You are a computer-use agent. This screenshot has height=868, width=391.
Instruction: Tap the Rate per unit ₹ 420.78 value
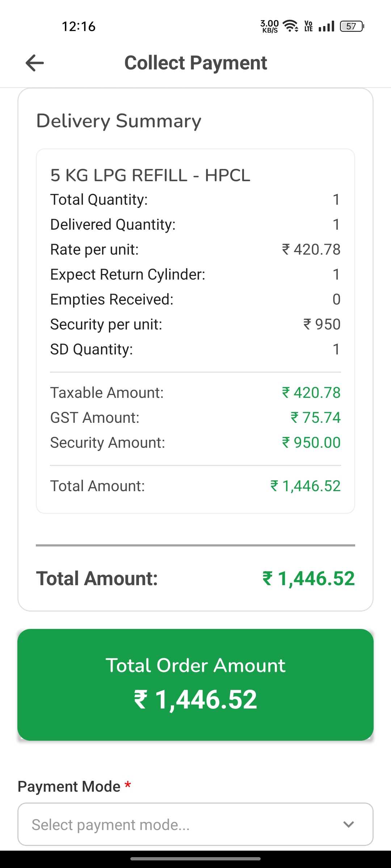(x=311, y=250)
